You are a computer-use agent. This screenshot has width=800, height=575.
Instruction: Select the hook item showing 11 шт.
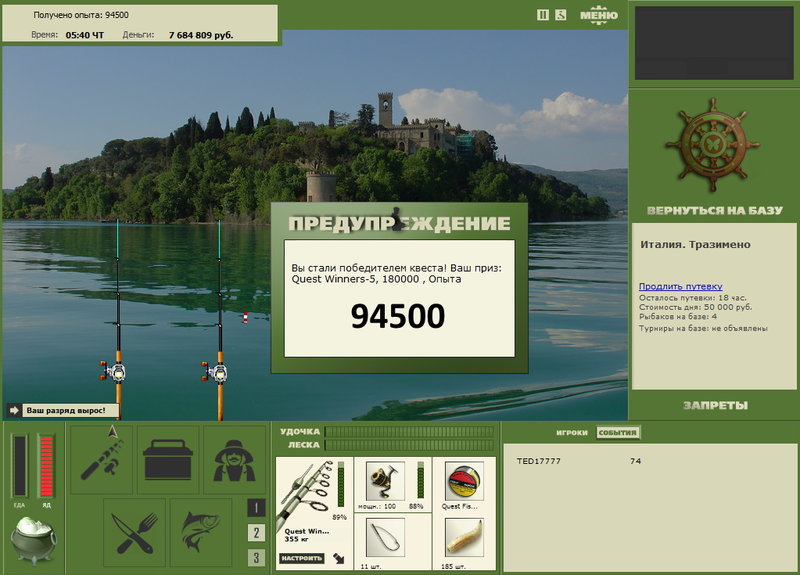pos(385,537)
